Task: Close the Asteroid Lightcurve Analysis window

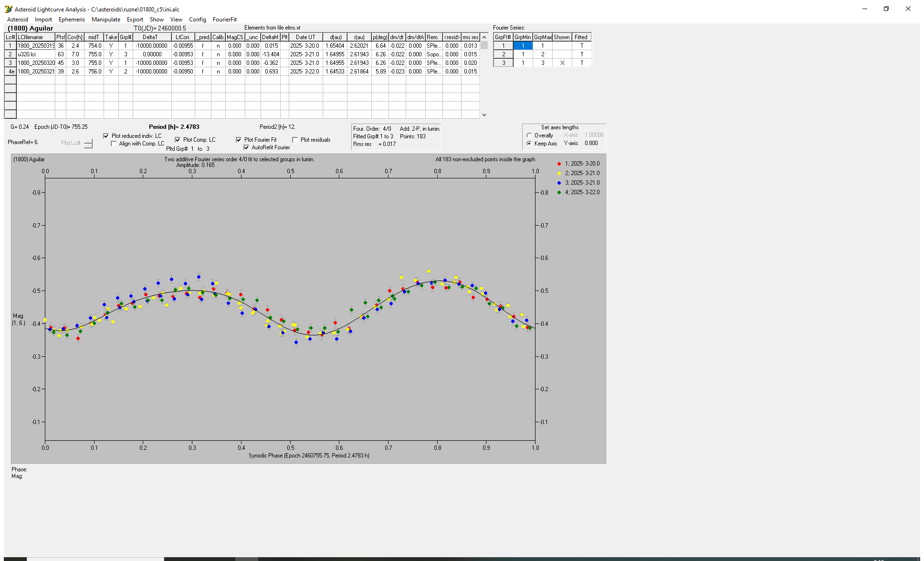Action: [908, 9]
